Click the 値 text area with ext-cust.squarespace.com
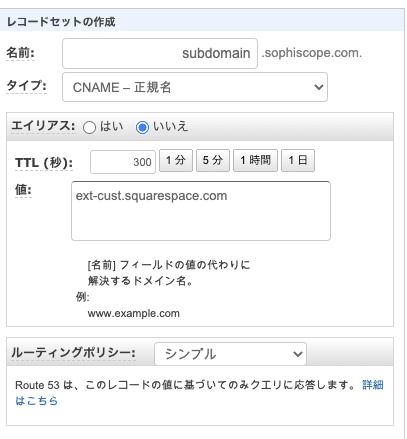 tap(201, 211)
